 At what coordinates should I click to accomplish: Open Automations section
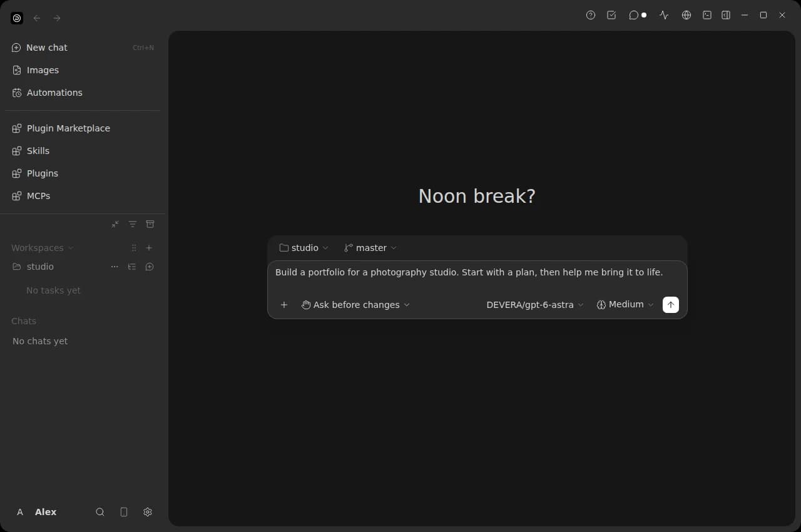point(83,93)
